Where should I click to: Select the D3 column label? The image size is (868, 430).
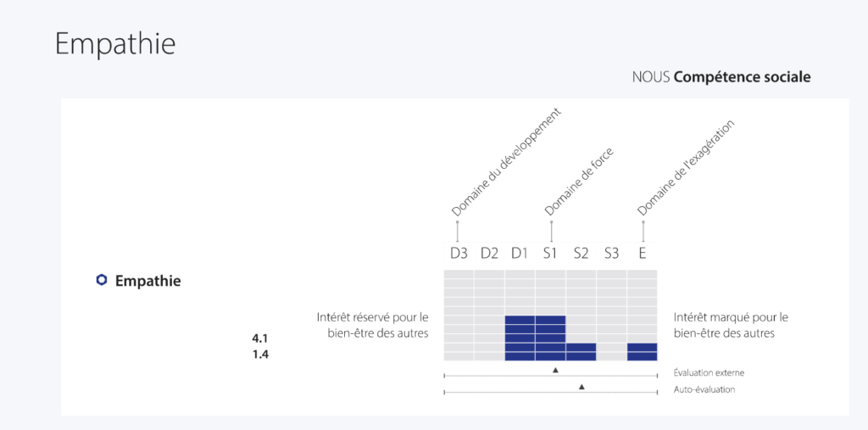[459, 253]
